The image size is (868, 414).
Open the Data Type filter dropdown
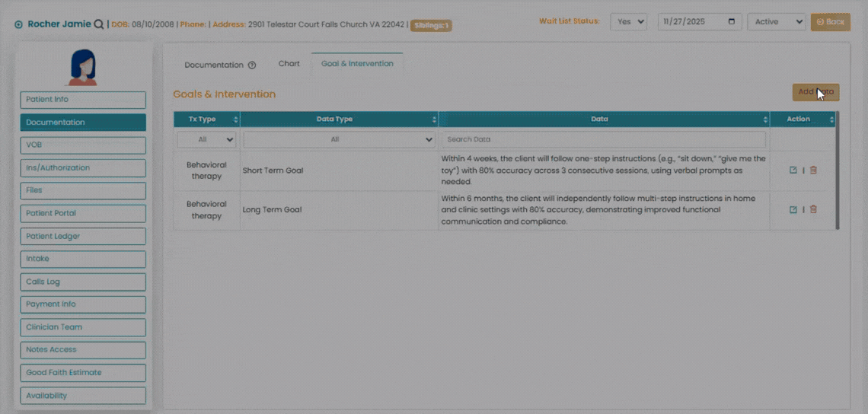click(x=340, y=139)
